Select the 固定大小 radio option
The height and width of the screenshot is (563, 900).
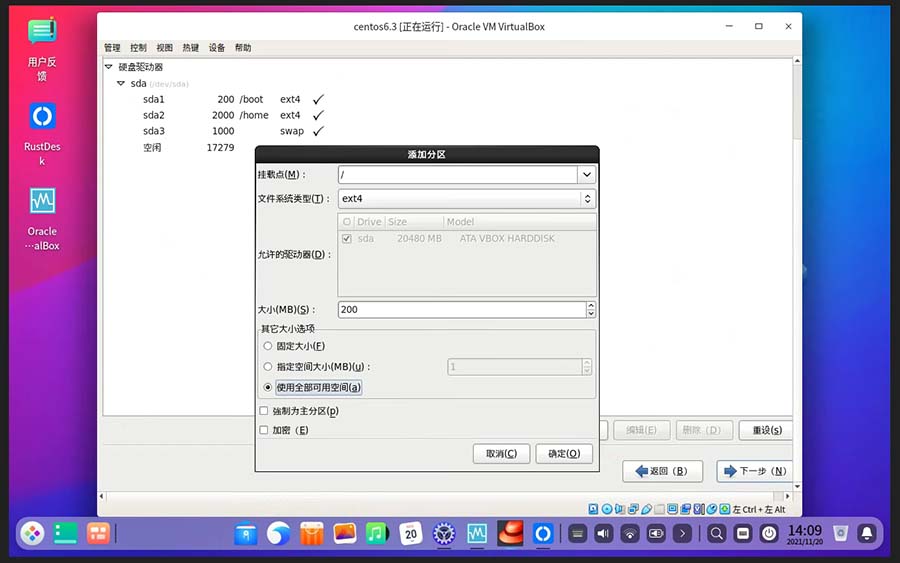click(x=268, y=346)
